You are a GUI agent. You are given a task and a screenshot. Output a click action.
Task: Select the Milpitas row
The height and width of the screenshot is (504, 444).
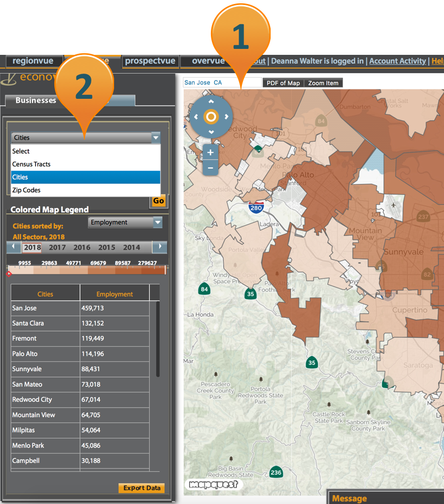pos(81,430)
